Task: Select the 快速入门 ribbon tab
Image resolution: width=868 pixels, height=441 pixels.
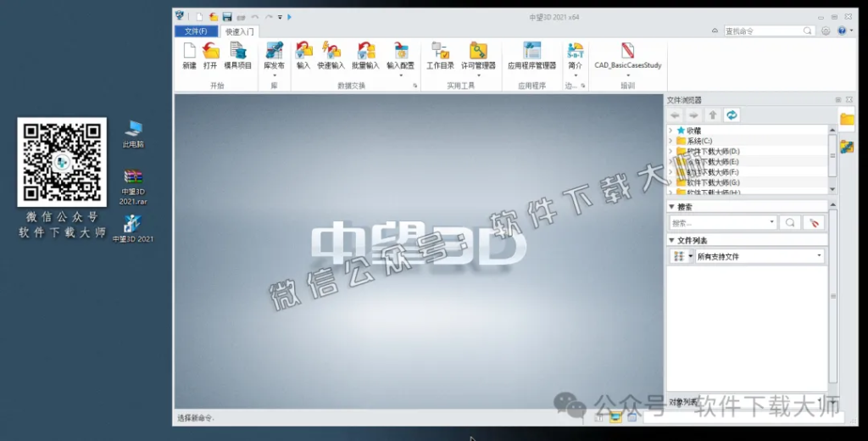Action: [x=239, y=31]
